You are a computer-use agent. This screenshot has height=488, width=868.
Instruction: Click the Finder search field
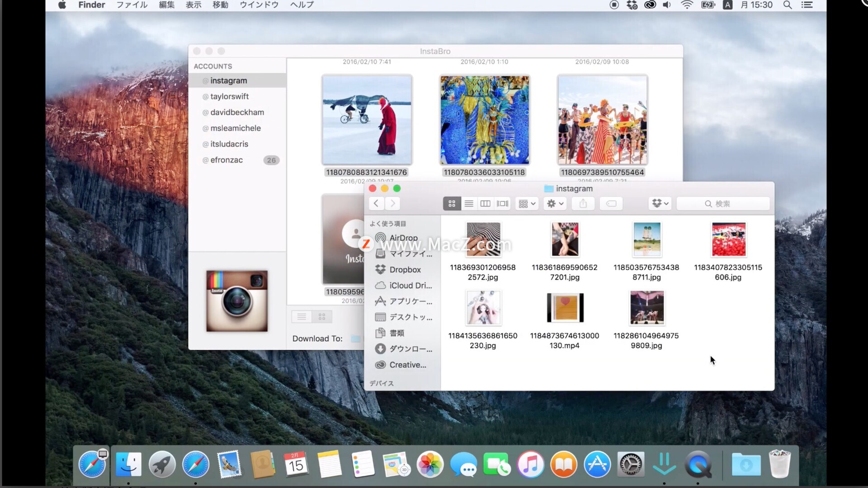(723, 204)
